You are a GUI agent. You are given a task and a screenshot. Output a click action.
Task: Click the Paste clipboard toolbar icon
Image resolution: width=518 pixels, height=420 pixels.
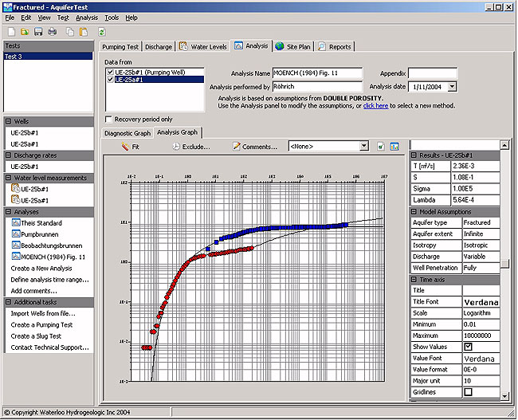84,32
